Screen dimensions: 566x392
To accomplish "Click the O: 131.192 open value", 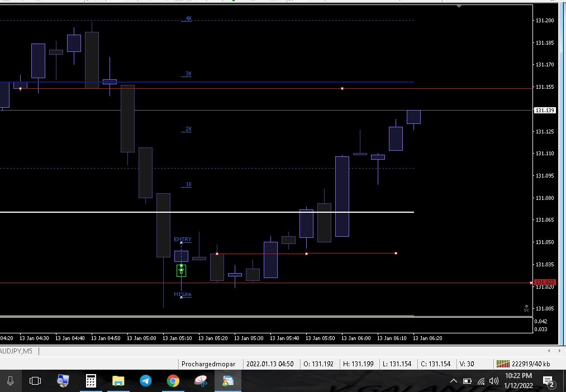I will (318, 364).
